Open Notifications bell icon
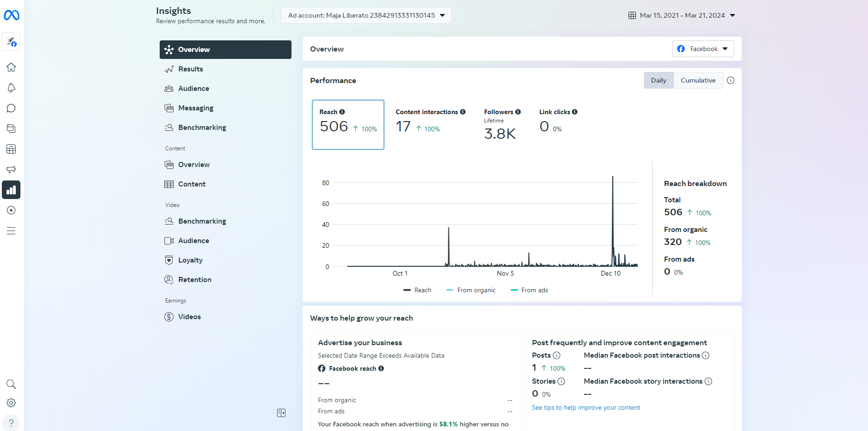The image size is (868, 431). (x=11, y=88)
